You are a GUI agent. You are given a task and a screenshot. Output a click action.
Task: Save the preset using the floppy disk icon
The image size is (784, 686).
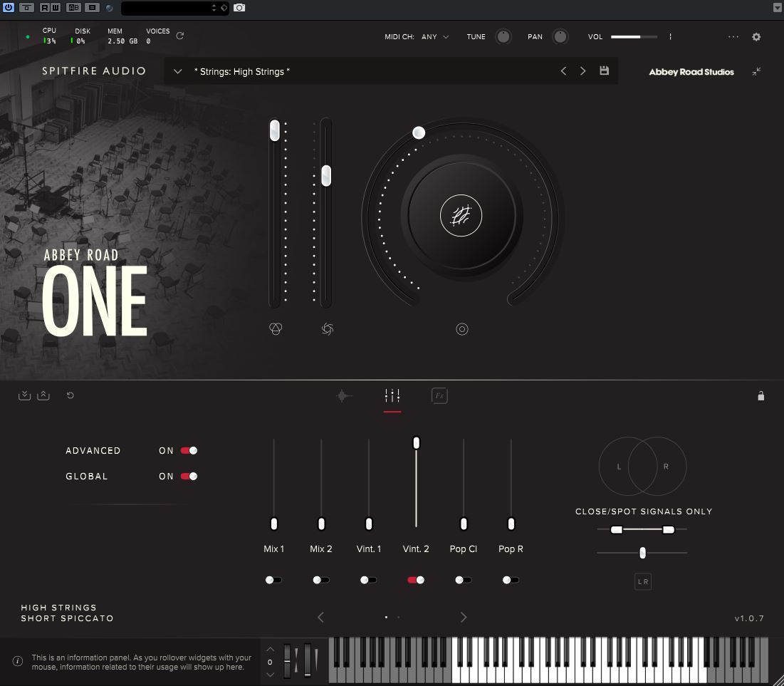click(604, 71)
